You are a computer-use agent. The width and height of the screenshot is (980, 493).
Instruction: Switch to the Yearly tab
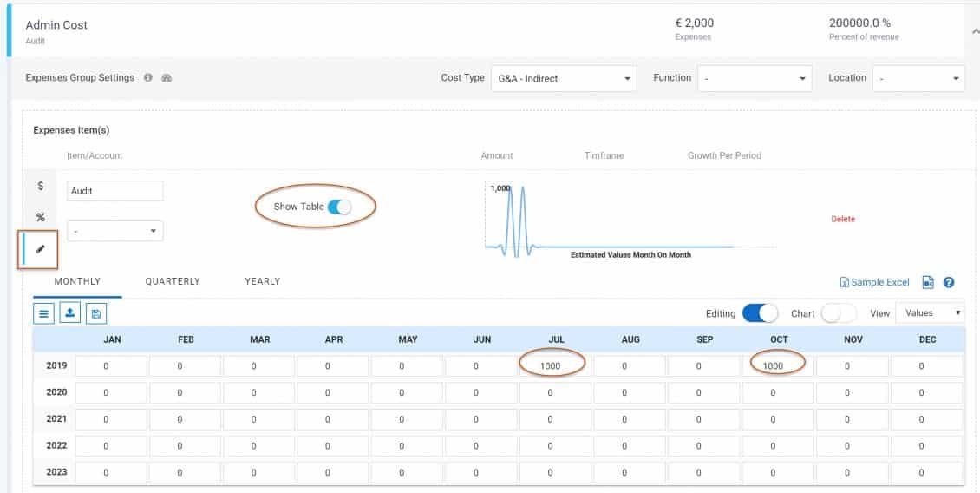tap(262, 281)
